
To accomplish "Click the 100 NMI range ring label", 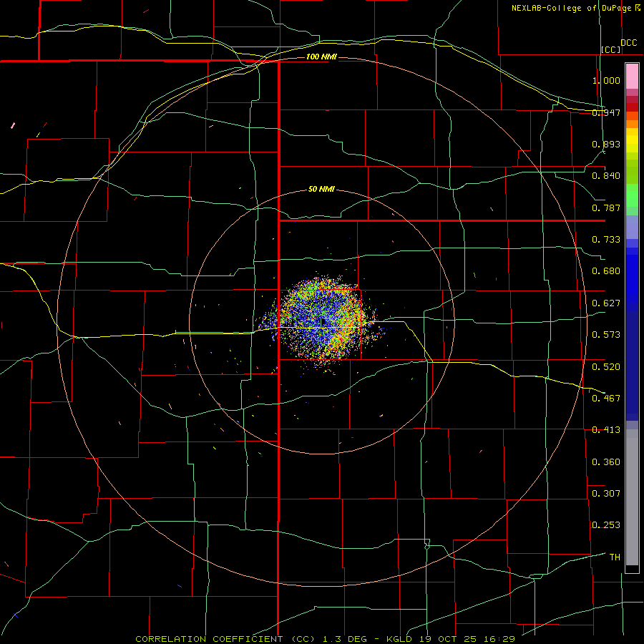I will point(321,57).
